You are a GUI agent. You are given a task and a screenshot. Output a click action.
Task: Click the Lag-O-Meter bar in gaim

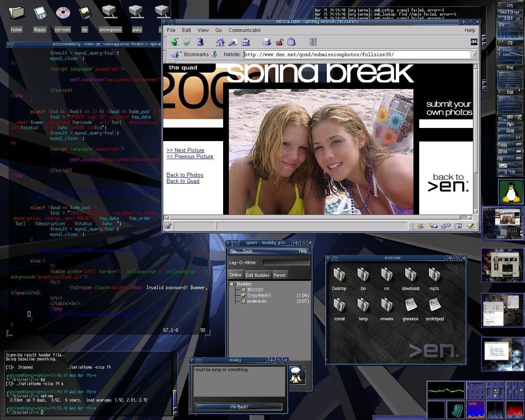point(286,262)
